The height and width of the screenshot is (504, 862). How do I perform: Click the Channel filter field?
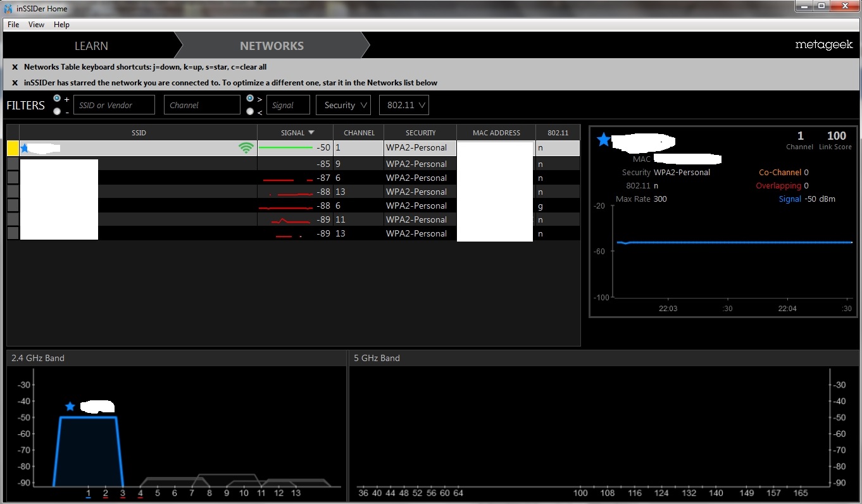202,105
